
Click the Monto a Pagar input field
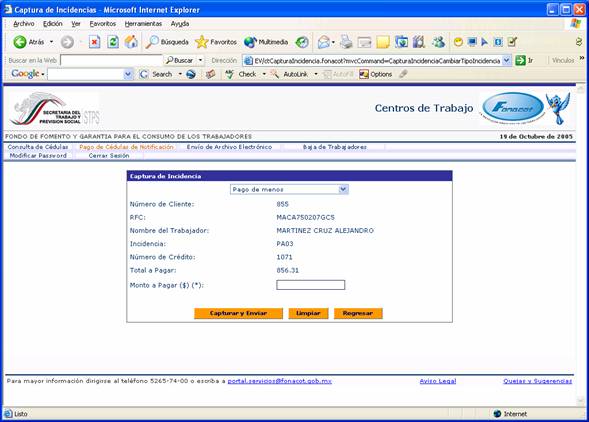(x=310, y=285)
